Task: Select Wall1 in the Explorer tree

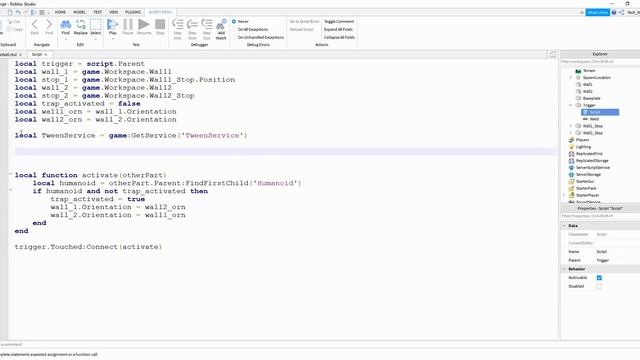Action: [x=587, y=84]
